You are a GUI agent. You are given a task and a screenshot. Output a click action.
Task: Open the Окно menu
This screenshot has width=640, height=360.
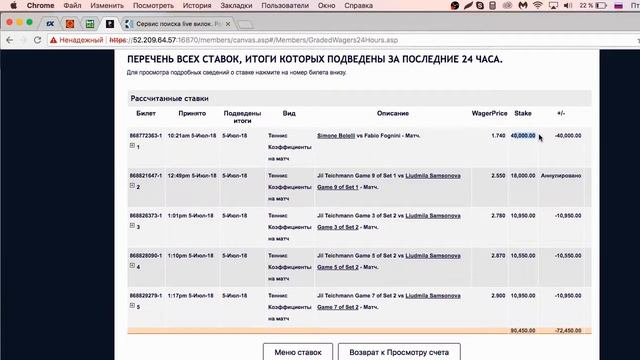coord(326,5)
